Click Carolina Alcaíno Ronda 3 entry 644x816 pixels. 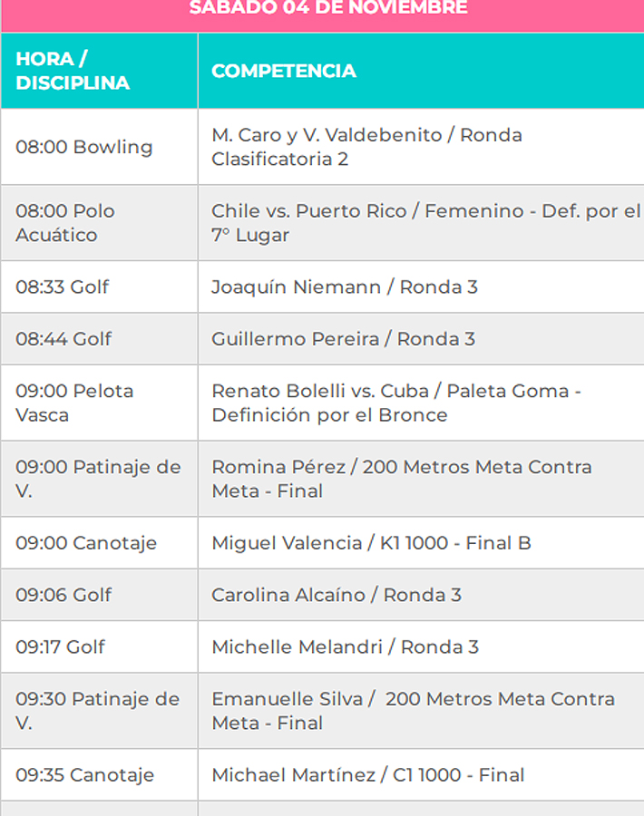tap(337, 595)
